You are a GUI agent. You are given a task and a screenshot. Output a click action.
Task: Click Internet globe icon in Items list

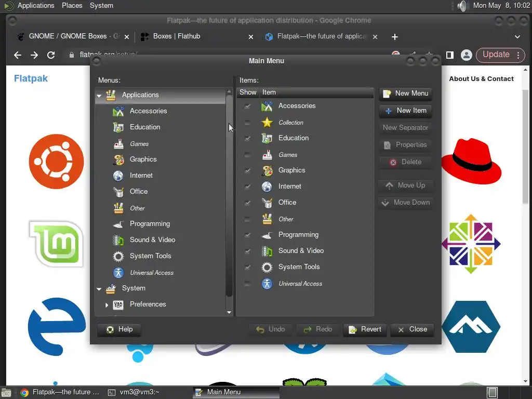click(x=267, y=187)
